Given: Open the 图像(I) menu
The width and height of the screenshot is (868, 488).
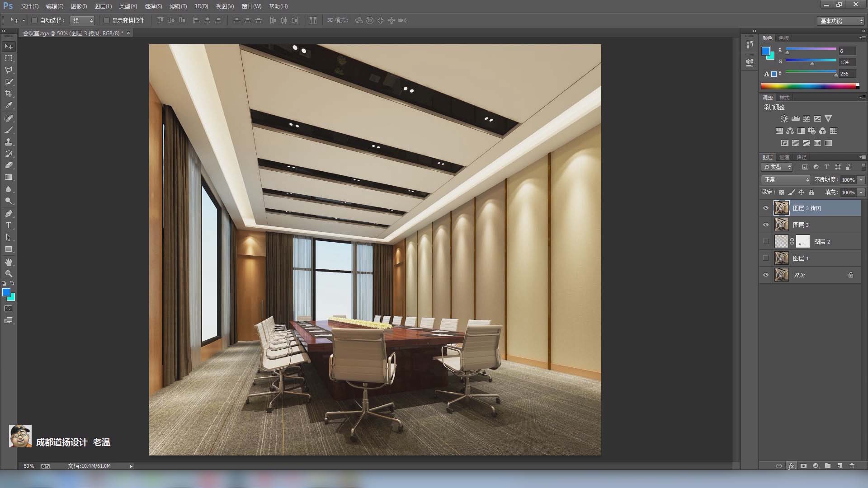Looking at the screenshot, I should pos(79,6).
